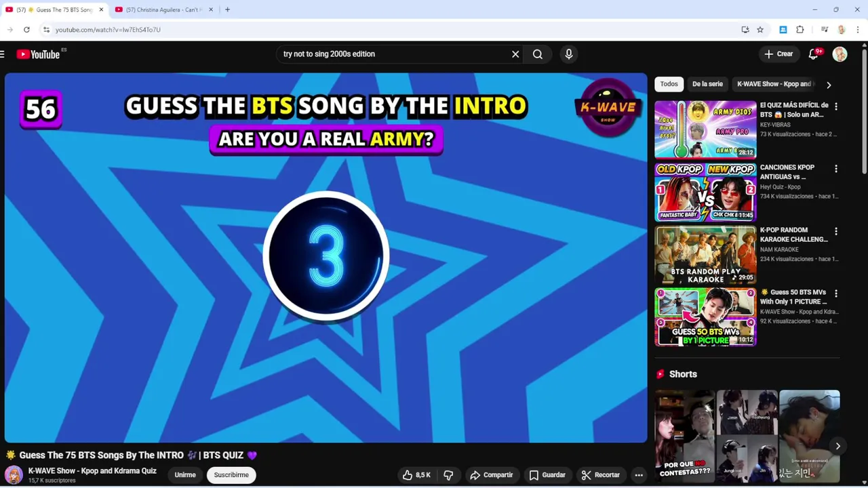Click the Shorts section heading

pos(683,374)
